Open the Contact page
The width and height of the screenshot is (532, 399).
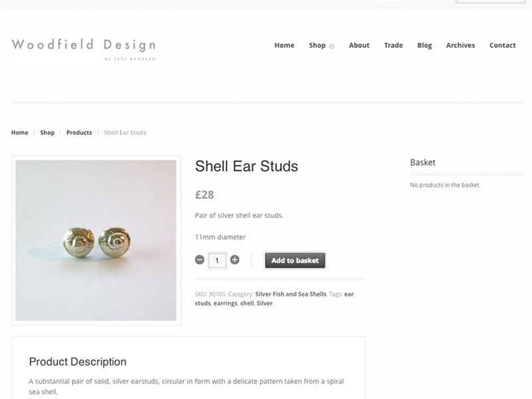(x=503, y=45)
